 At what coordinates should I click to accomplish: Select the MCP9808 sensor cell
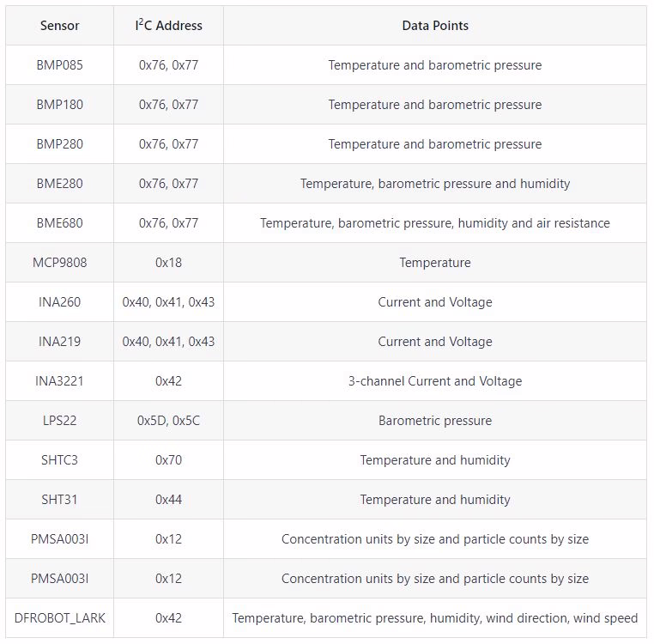(59, 263)
